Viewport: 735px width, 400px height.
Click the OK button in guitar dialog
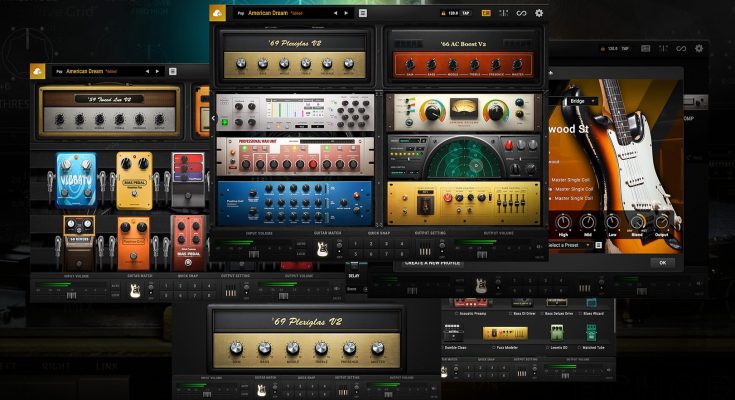(x=661, y=262)
